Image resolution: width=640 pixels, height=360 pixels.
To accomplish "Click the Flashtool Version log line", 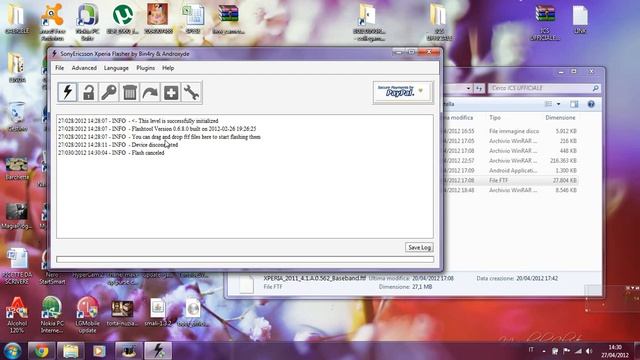I will [x=157, y=129].
